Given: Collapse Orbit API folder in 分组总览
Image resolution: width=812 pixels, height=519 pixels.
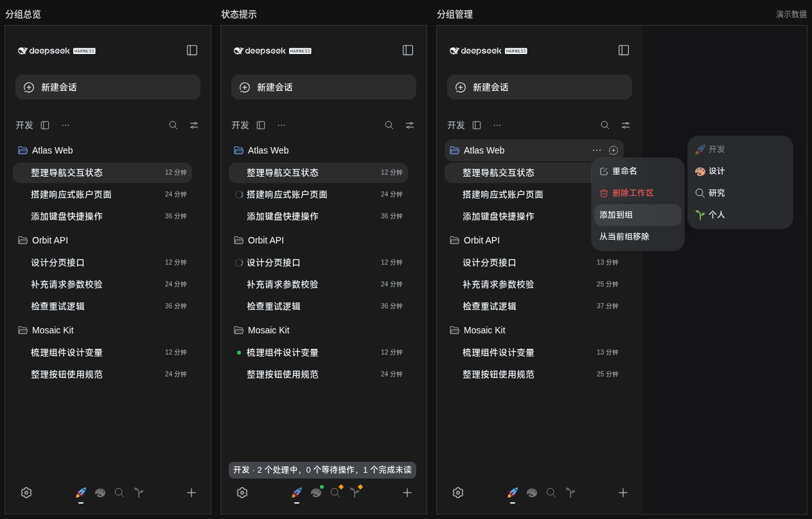Looking at the screenshot, I should click(x=23, y=240).
